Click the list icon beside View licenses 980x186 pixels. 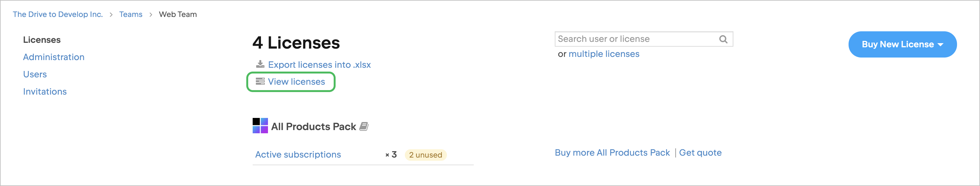[x=260, y=81]
